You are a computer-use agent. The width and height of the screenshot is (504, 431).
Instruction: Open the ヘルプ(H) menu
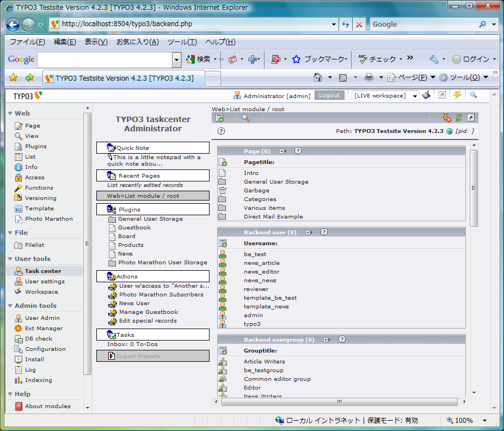tap(220, 42)
